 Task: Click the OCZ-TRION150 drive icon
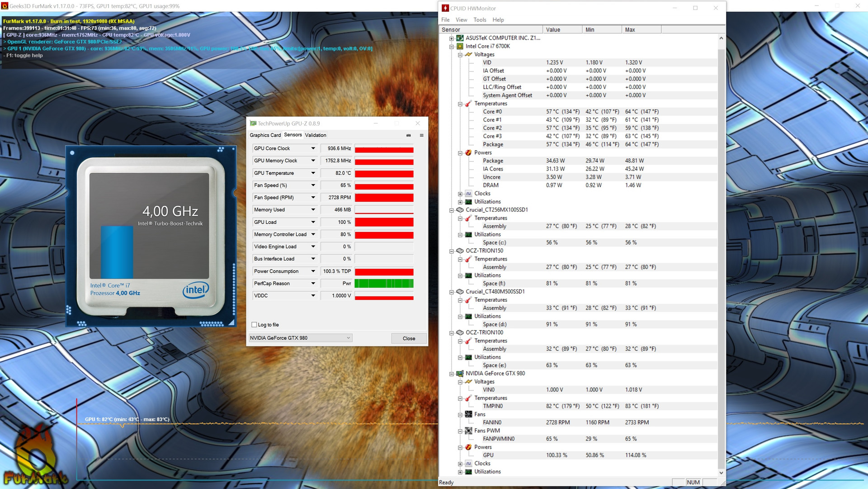pyautogui.click(x=460, y=251)
